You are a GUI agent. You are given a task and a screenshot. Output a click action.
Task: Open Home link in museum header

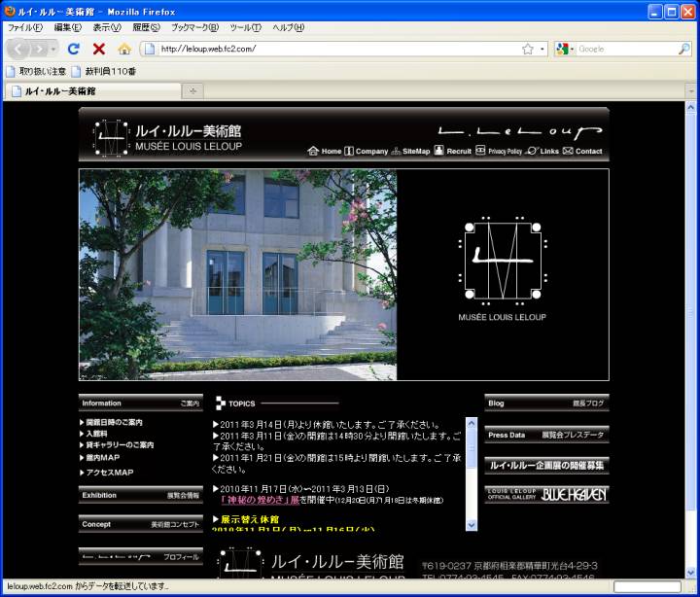pyautogui.click(x=325, y=152)
